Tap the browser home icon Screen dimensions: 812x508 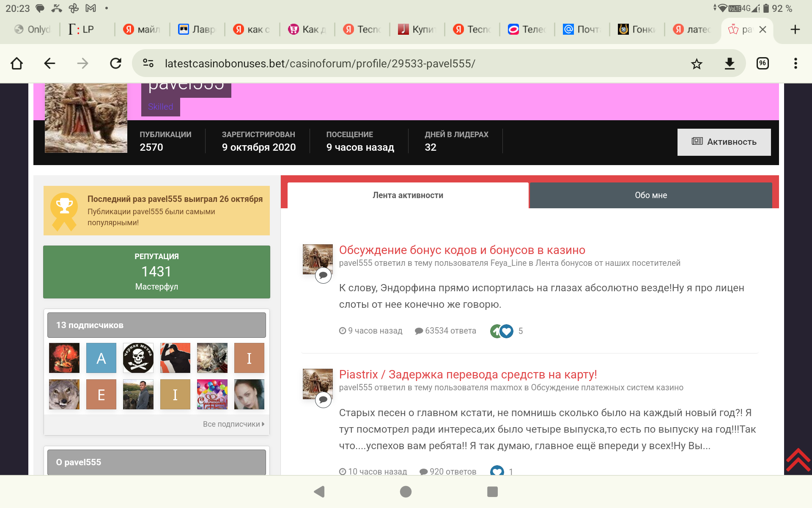17,63
